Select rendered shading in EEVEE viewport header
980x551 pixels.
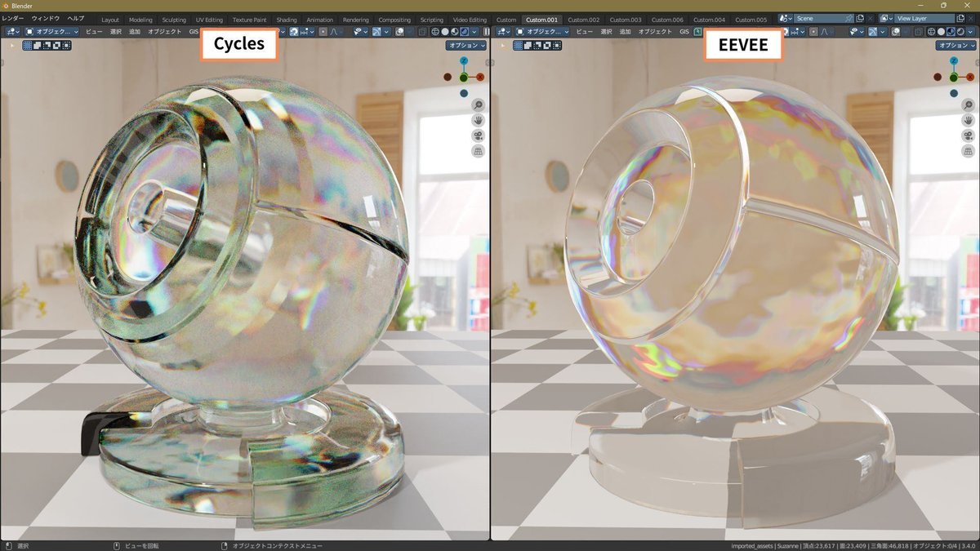pos(960,32)
